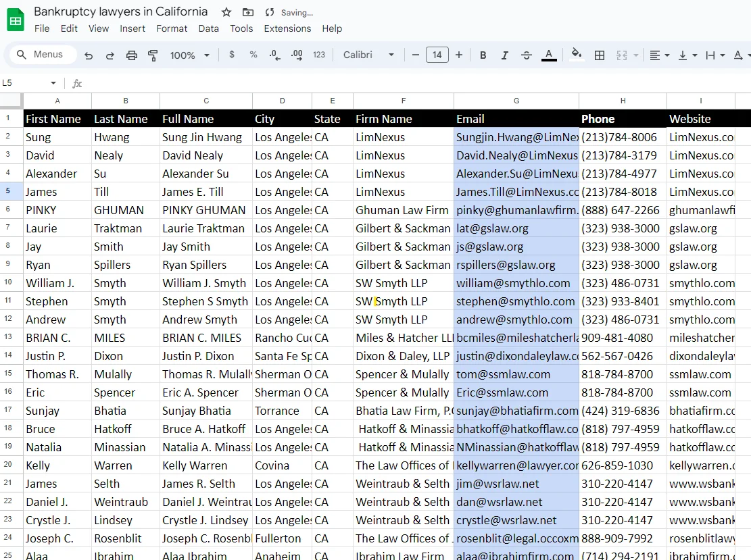Click the merge cells icon
This screenshot has width=751, height=560.
(x=622, y=55)
